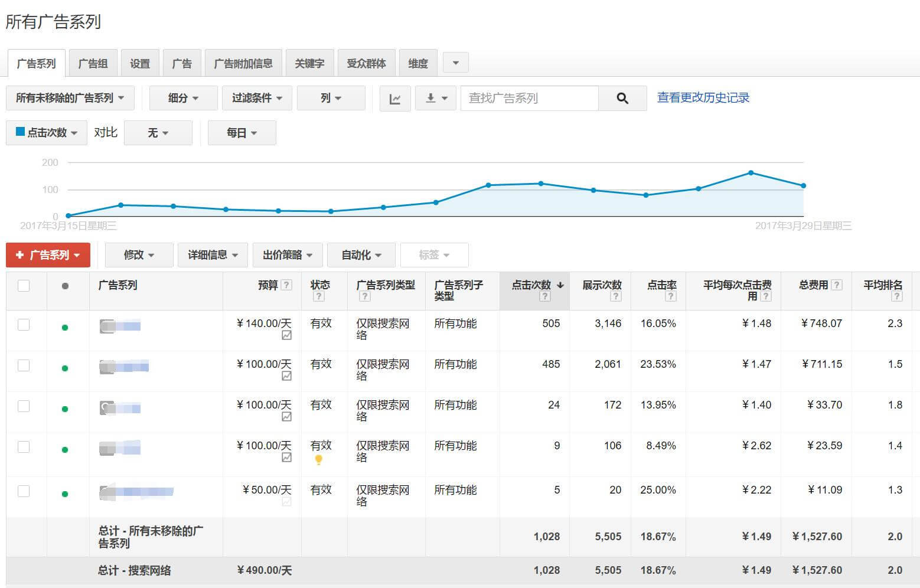920x588 pixels.
Task: Select the 广告系列 tab
Action: point(37,63)
